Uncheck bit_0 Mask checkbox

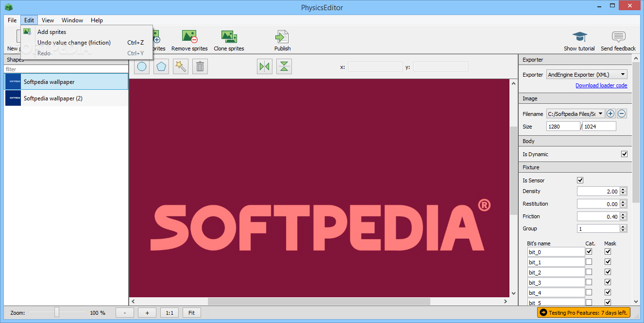tap(608, 252)
